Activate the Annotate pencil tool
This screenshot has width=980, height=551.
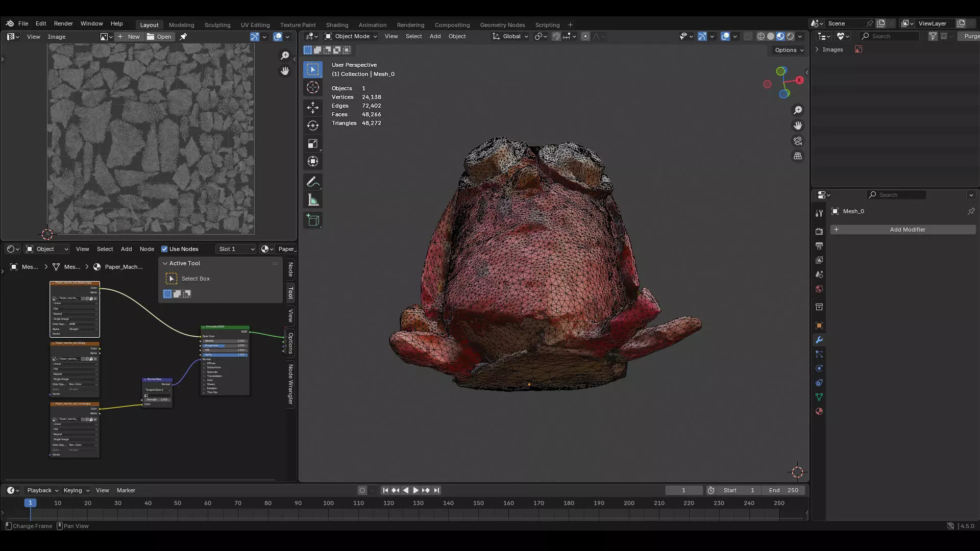(312, 182)
